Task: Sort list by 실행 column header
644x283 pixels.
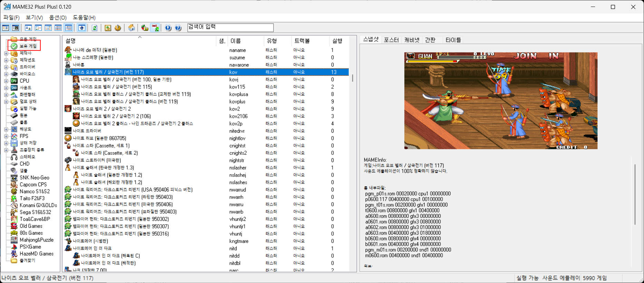Action: (x=337, y=41)
